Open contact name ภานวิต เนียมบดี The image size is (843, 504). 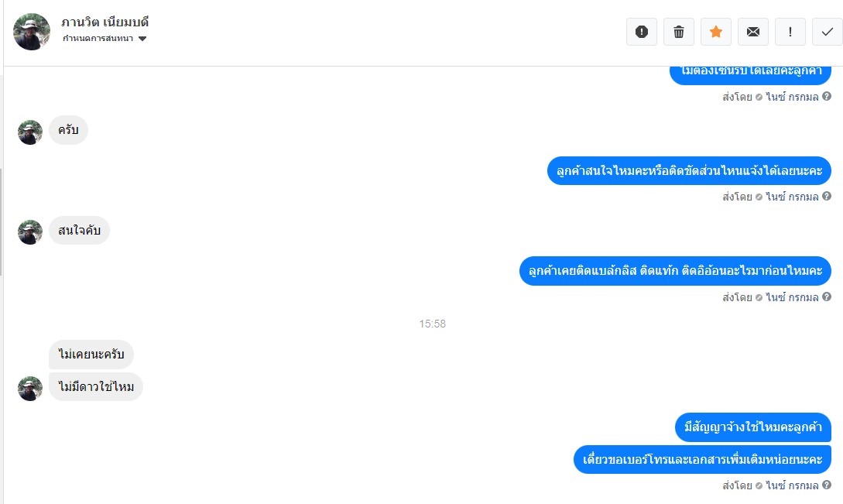click(105, 22)
